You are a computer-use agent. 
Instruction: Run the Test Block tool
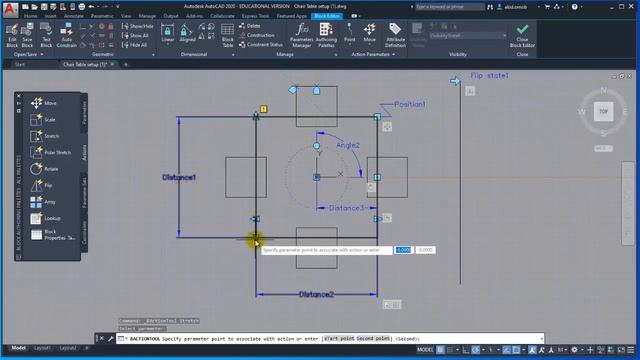point(46,36)
